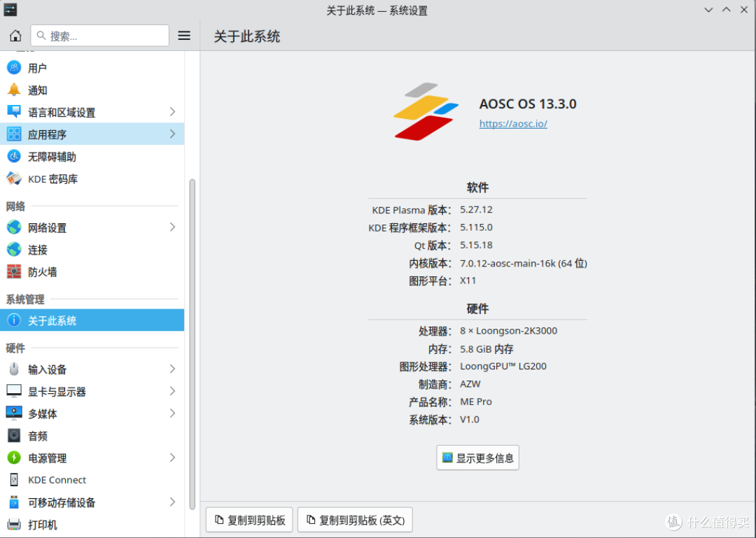This screenshot has width=756, height=538.
Task: Click the 多媒体 media icon
Action: [14, 413]
